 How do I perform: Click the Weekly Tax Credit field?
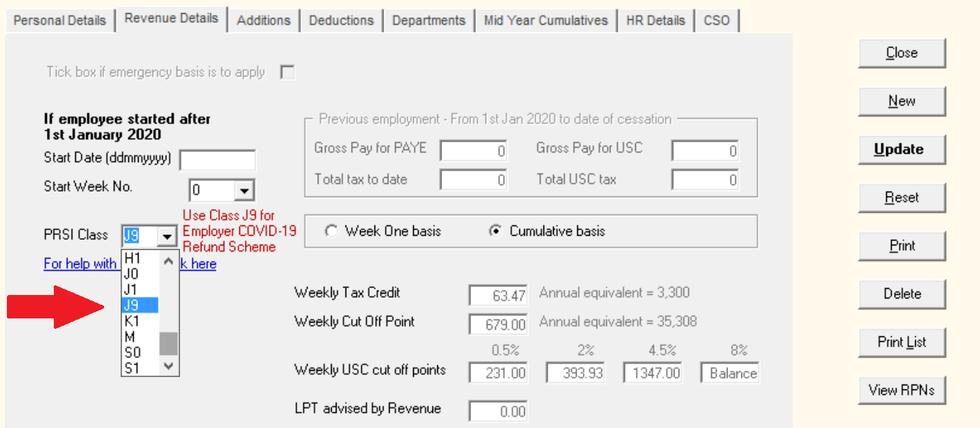click(499, 296)
